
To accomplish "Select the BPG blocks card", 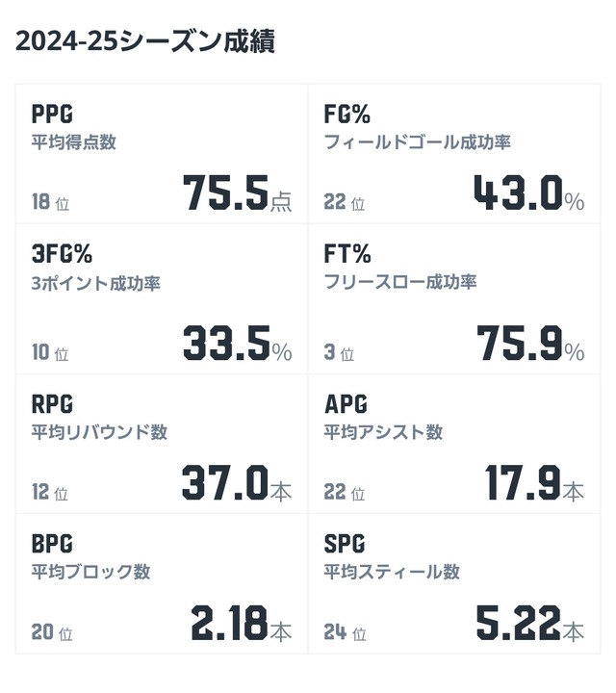I will (x=162, y=584).
